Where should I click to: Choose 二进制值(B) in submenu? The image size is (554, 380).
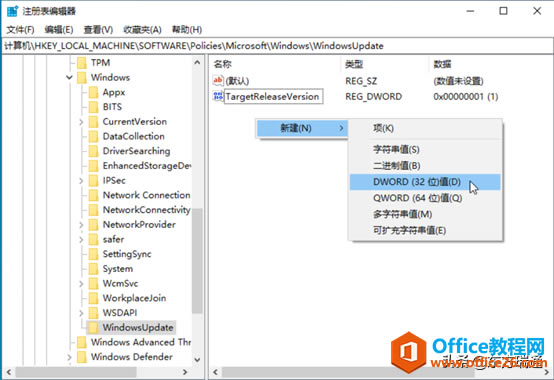point(425,166)
